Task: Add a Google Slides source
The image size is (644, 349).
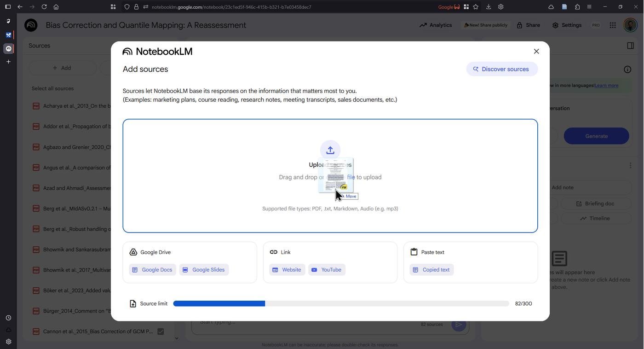Action: pyautogui.click(x=204, y=270)
